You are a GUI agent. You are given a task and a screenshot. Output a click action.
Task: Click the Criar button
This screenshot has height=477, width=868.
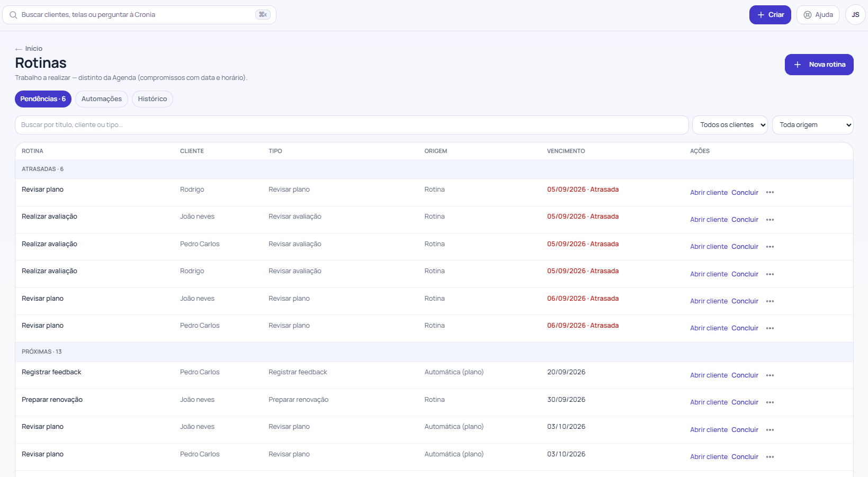770,15
